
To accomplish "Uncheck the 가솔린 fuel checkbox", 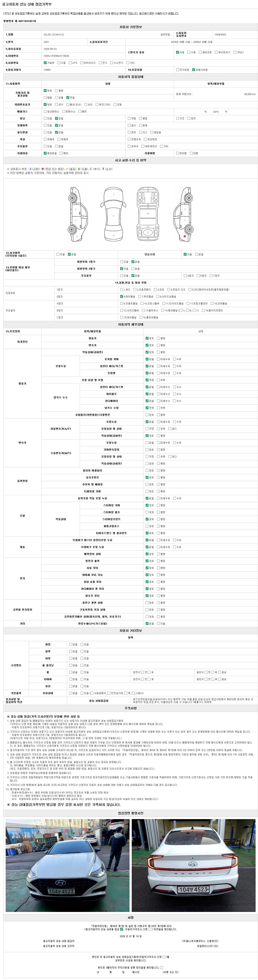I will 45,63.
